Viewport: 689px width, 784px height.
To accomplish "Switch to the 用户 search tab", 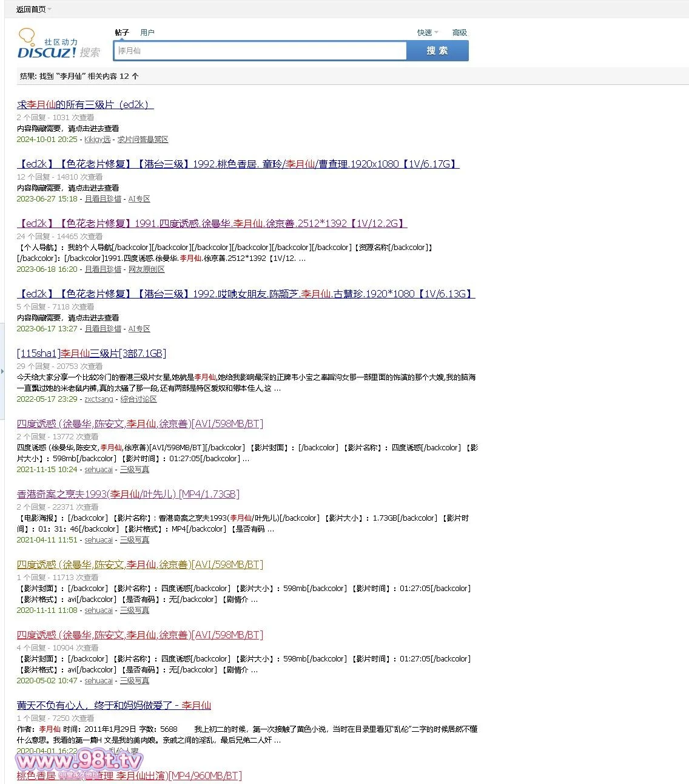I will (147, 33).
